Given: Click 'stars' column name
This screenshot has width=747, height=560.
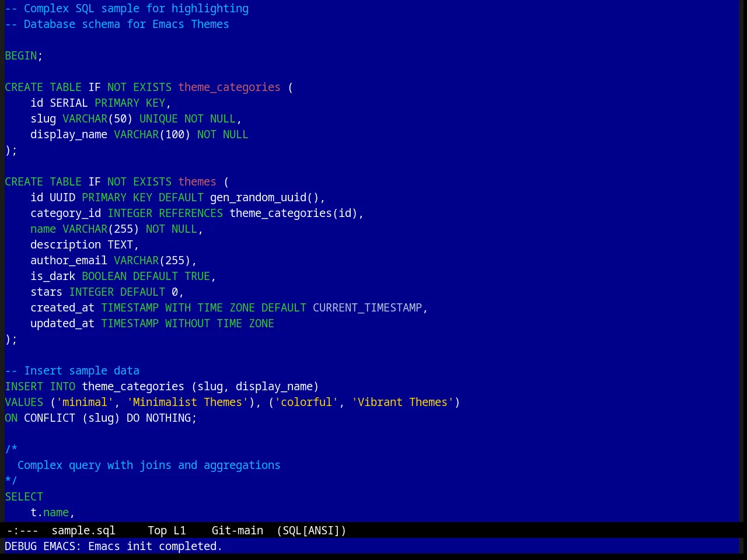Looking at the screenshot, I should tap(47, 292).
